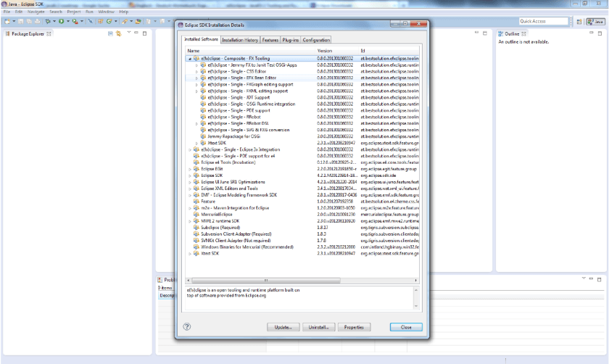Select the Subclipse (Required) row

[302, 228]
